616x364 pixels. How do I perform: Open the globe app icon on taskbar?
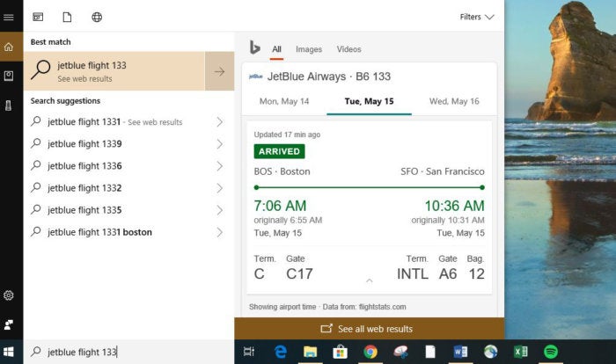click(491, 352)
